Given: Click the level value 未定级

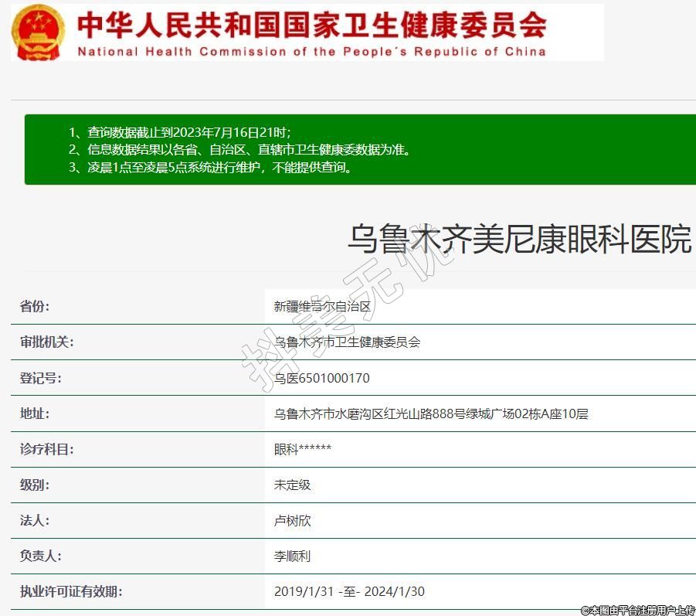Looking at the screenshot, I should coord(292,485).
